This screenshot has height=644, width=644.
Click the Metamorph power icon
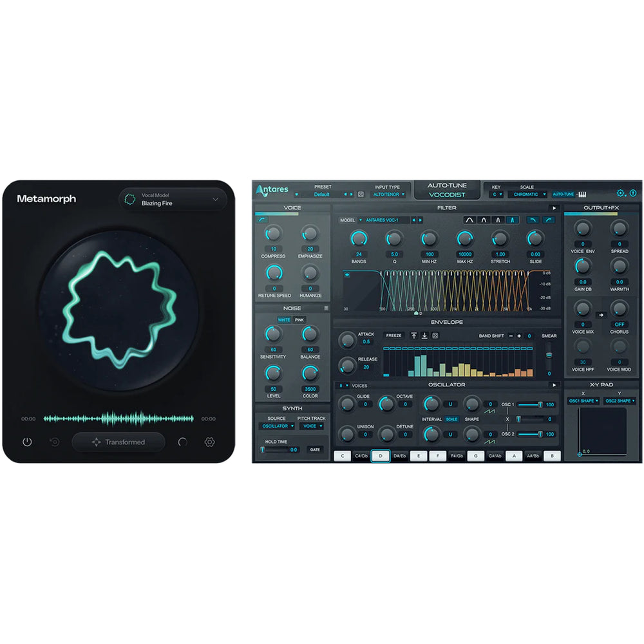pyautogui.click(x=27, y=442)
